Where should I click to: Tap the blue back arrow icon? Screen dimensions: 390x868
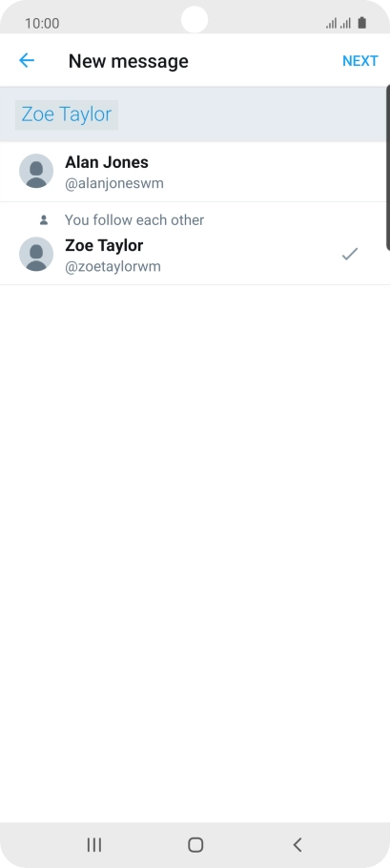click(27, 60)
